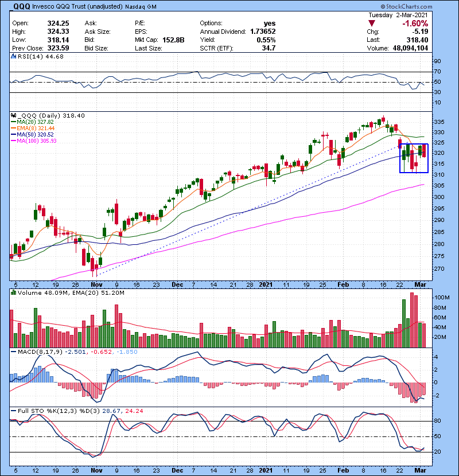Image resolution: width=459 pixels, height=476 pixels.
Task: Click the 90 RSI axis label
Action: [x=438, y=61]
